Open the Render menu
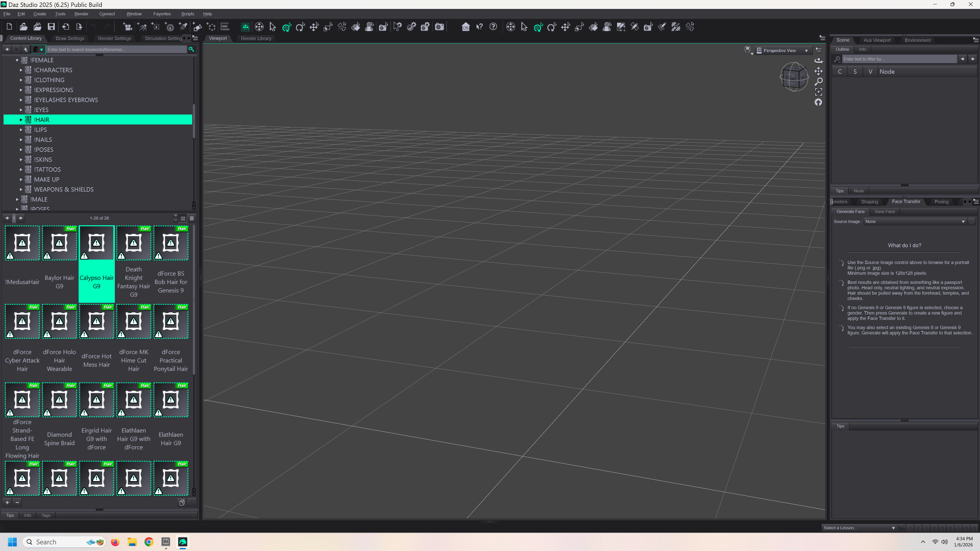This screenshot has height=551, width=980. (x=81, y=14)
